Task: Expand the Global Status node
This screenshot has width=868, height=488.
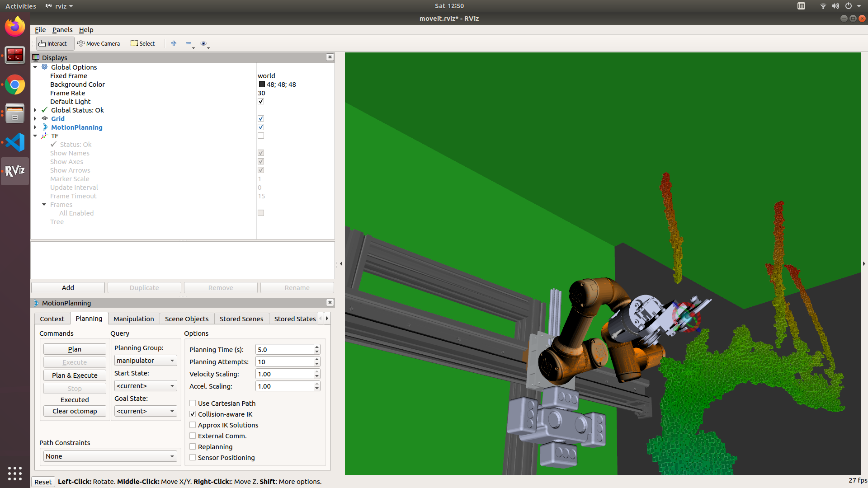Action: pyautogui.click(x=35, y=110)
